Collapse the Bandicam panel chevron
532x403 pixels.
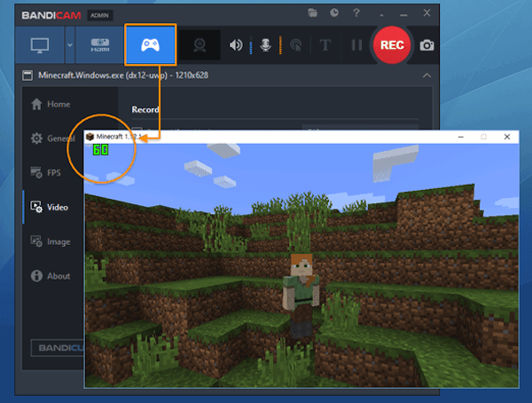[426, 75]
